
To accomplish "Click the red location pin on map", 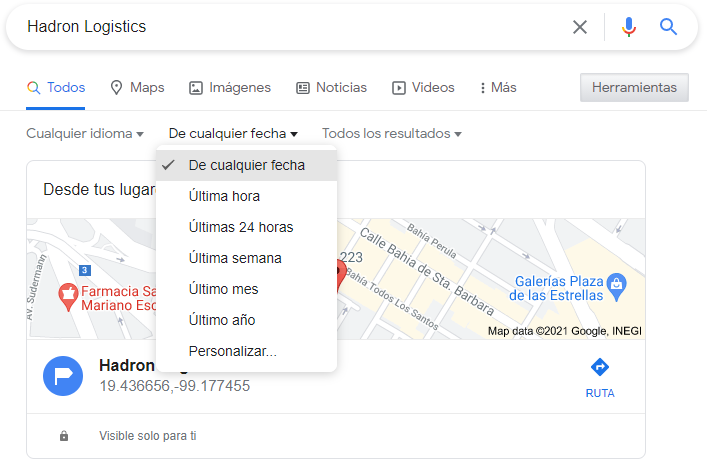I will coord(341,275).
